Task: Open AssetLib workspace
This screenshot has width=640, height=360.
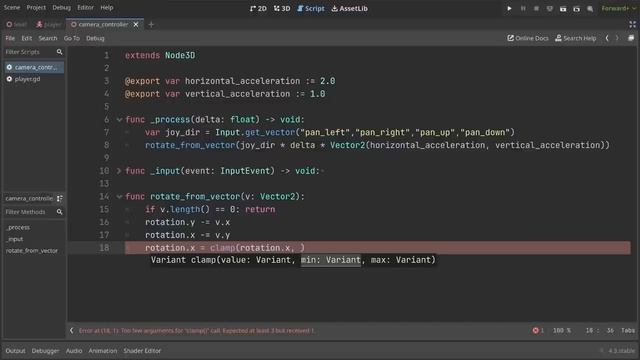Action: (349, 8)
